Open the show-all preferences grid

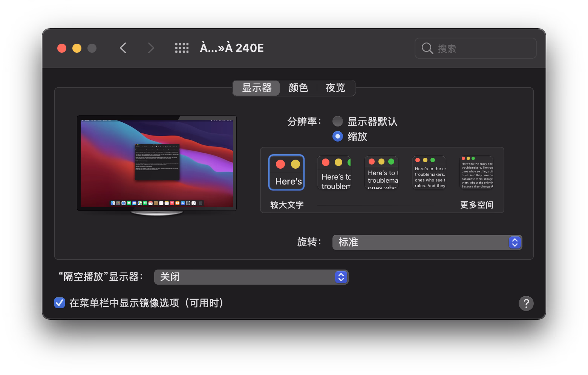[182, 48]
